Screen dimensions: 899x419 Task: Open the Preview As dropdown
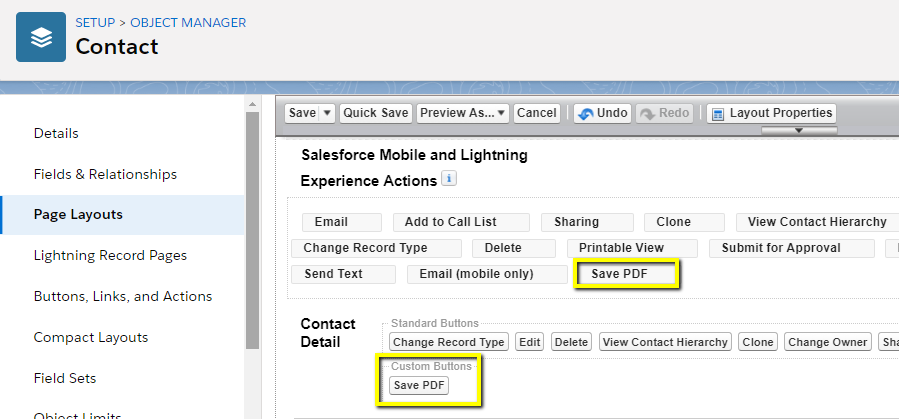click(x=463, y=113)
